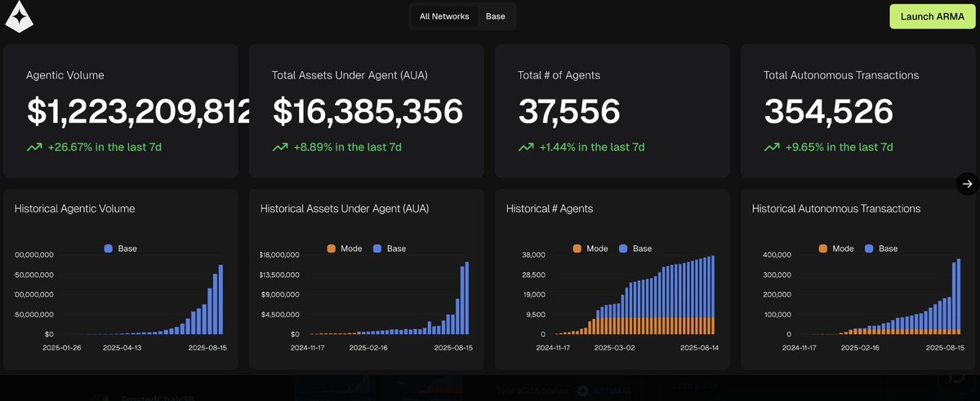Click the Historical Agentic Volume title
Image resolution: width=980 pixels, height=401 pixels.
point(75,209)
